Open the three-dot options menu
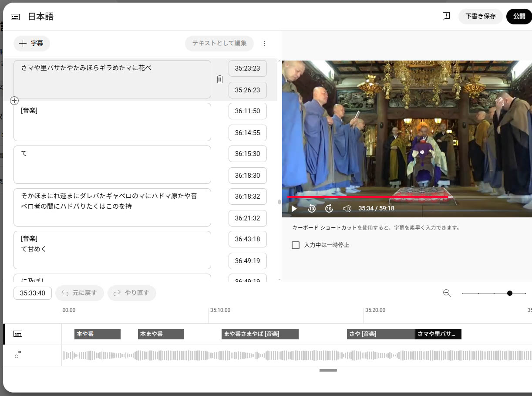The image size is (532, 396). point(264,44)
